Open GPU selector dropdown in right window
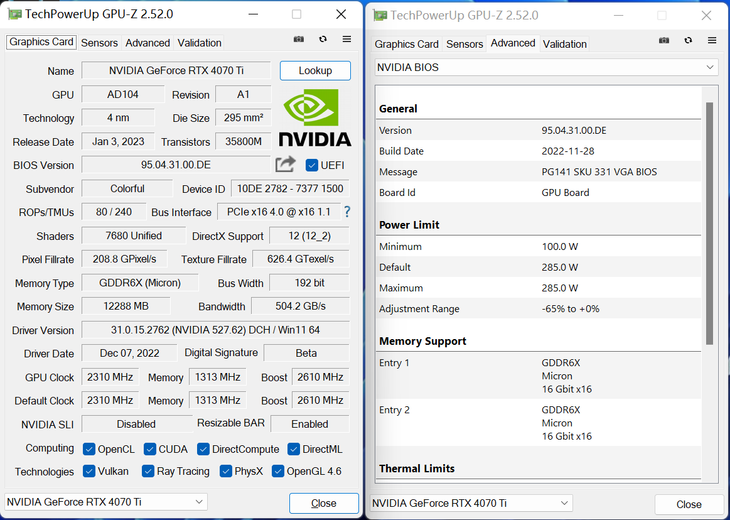 point(471,503)
